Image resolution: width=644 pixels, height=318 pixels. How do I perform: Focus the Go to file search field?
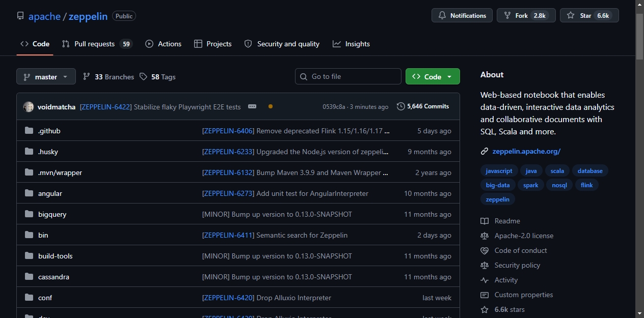(348, 76)
